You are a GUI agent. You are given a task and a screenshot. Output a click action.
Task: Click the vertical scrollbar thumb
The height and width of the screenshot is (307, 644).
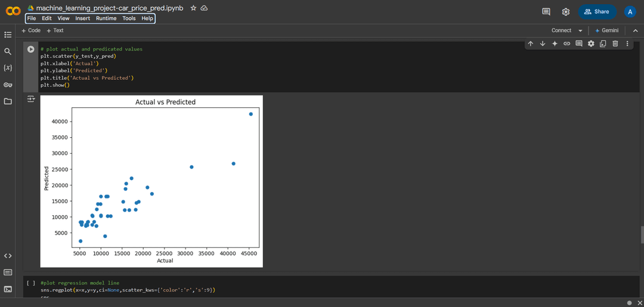point(642,234)
